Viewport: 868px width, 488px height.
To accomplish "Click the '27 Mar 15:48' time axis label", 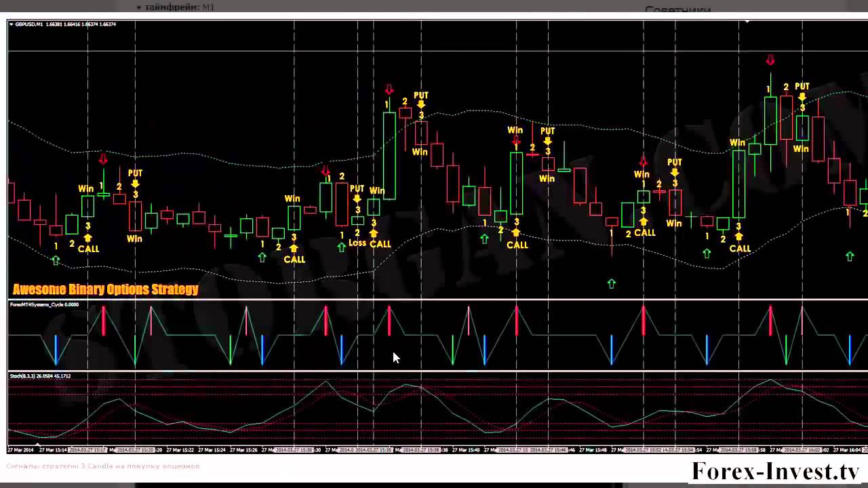I will (x=593, y=450).
